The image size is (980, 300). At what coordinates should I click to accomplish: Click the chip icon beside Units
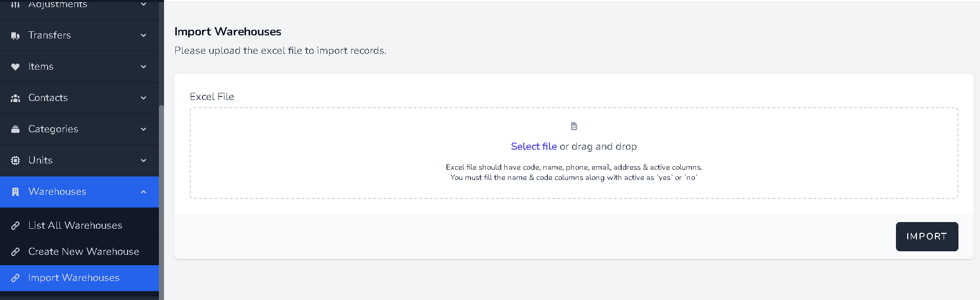point(15,161)
